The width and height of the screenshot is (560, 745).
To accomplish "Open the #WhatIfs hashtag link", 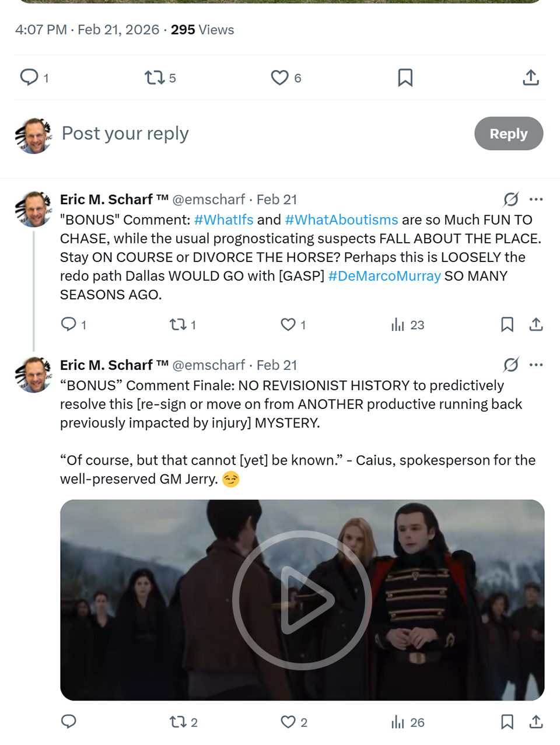I will point(223,220).
